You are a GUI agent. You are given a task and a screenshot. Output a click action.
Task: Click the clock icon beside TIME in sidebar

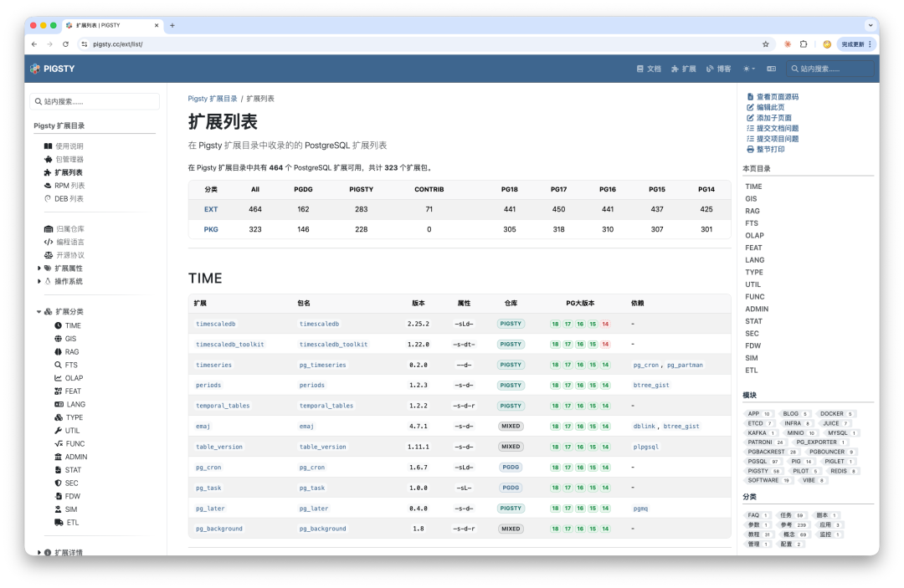59,325
